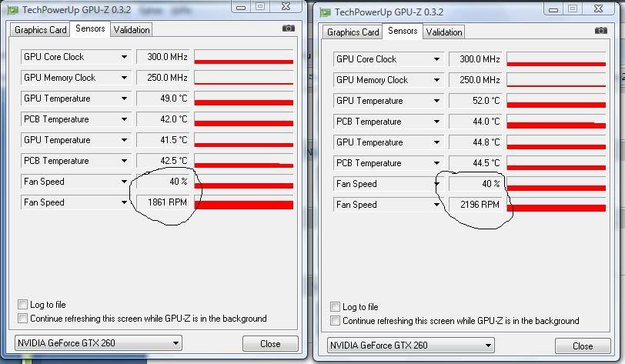Click GPU Memory Clock graph in right window

[x=556, y=80]
